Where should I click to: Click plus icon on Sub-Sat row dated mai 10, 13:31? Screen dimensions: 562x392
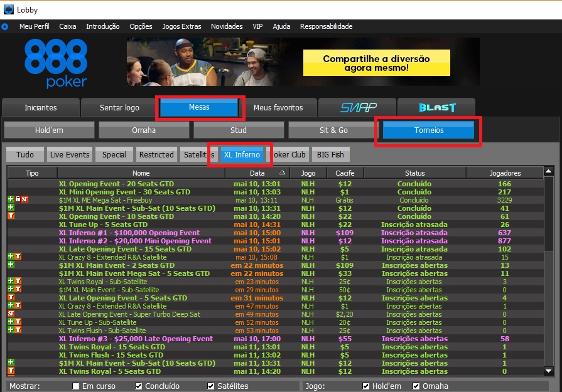(x=11, y=207)
